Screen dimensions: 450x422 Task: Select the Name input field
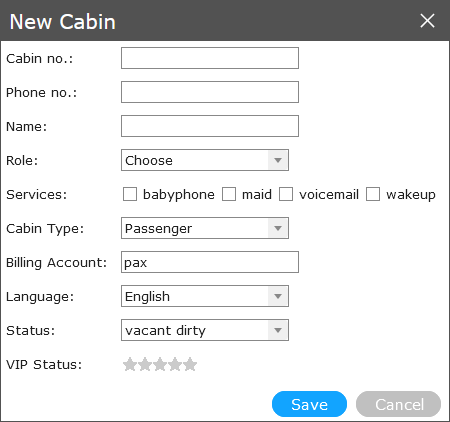tap(210, 126)
